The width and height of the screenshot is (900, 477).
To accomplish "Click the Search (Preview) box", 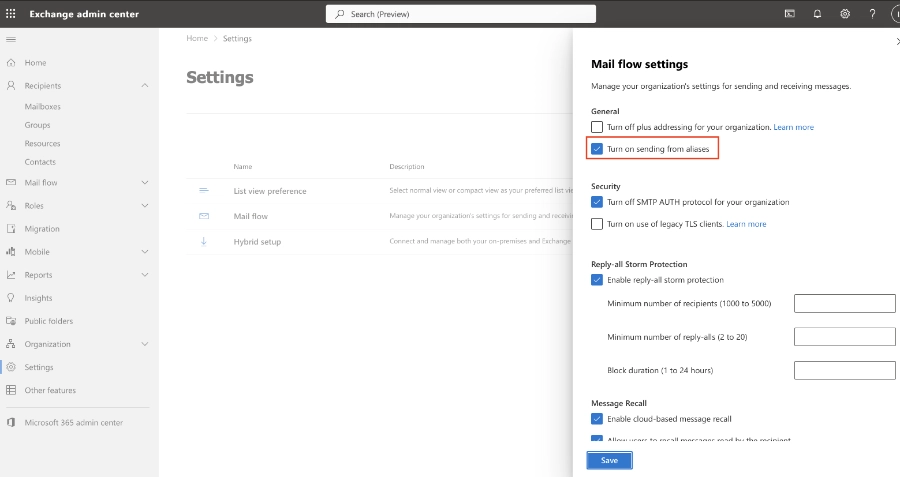I will [461, 14].
